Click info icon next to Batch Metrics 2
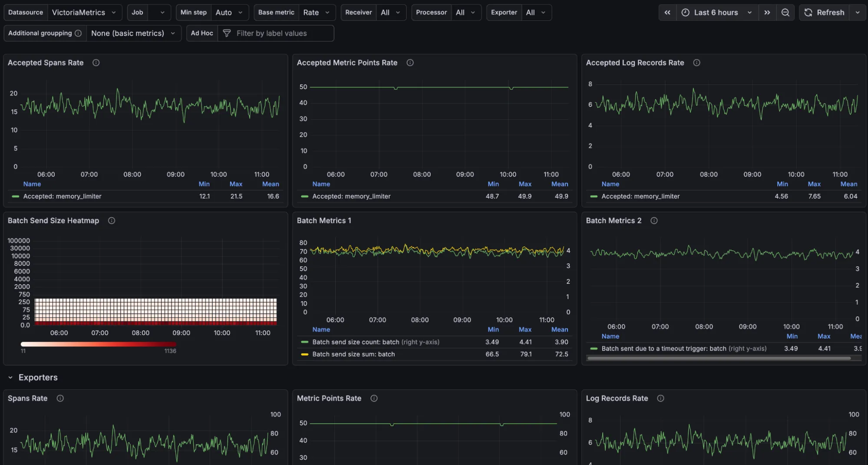This screenshot has height=465, width=868. coord(654,221)
